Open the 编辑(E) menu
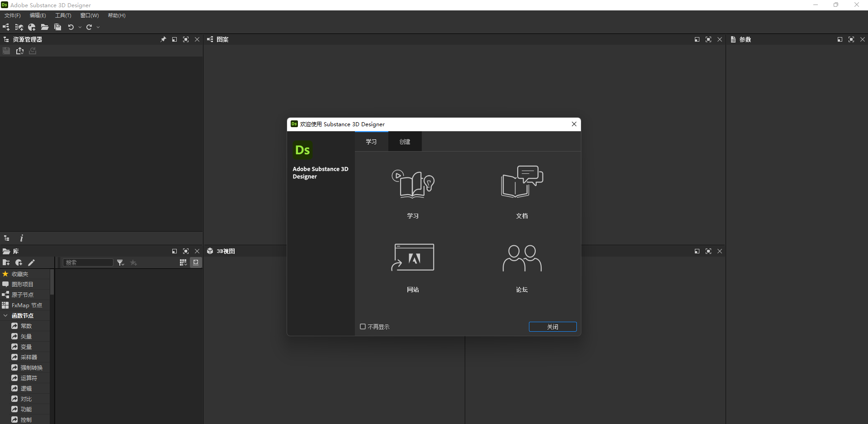Viewport: 868px width, 424px height. pyautogui.click(x=38, y=15)
